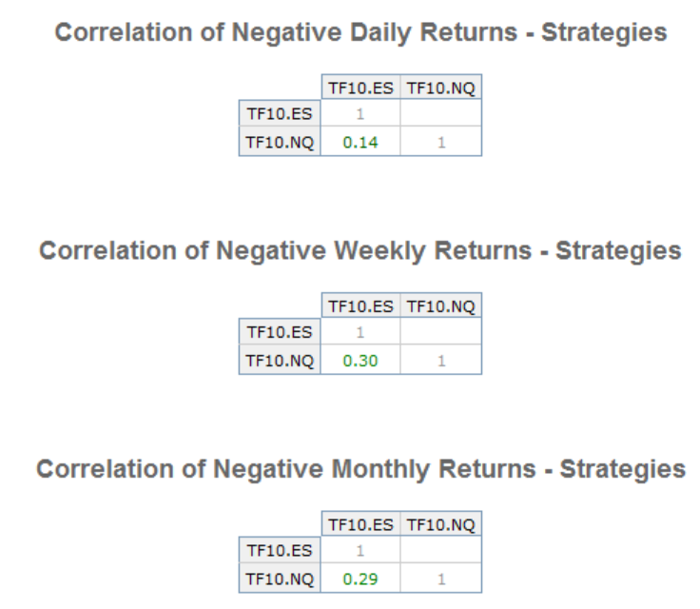This screenshot has height=609, width=700.
Task: Select the 0.30 value in the weekly table
Action: click(x=360, y=361)
